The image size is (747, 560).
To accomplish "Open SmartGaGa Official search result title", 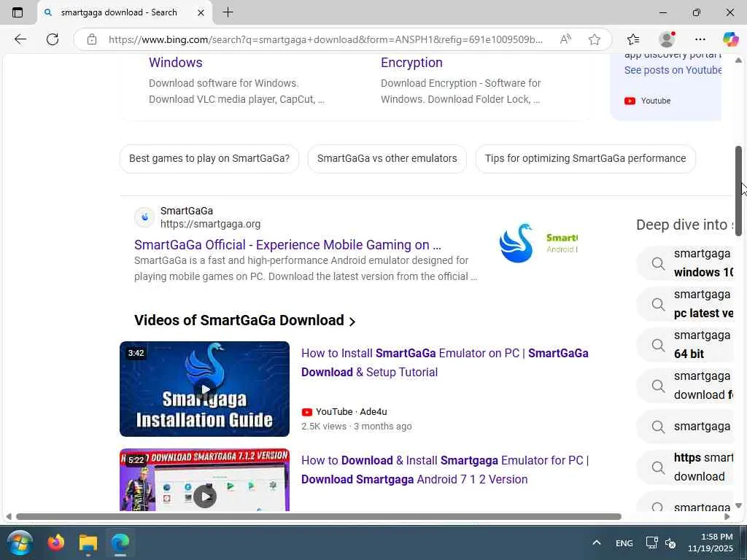I will pyautogui.click(x=287, y=245).
